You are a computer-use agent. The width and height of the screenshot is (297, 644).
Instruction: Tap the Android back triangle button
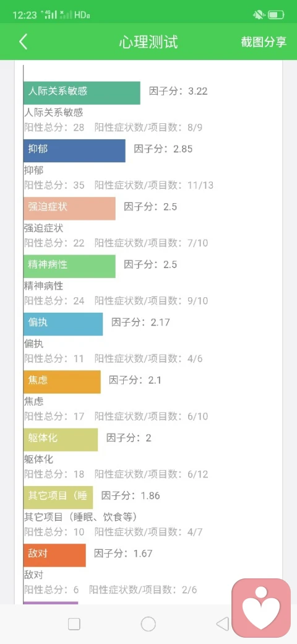click(222, 624)
